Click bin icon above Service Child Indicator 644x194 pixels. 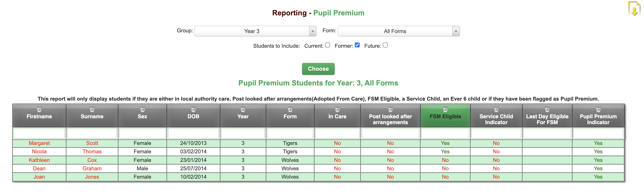click(x=496, y=109)
